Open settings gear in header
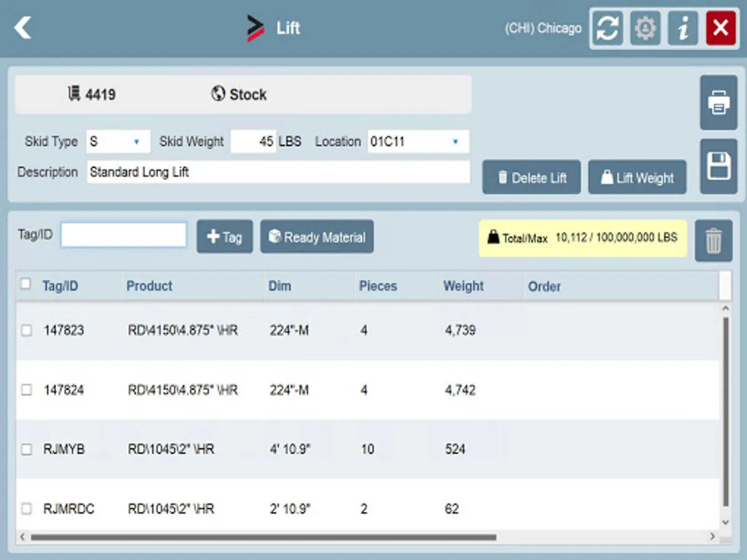 tap(645, 29)
